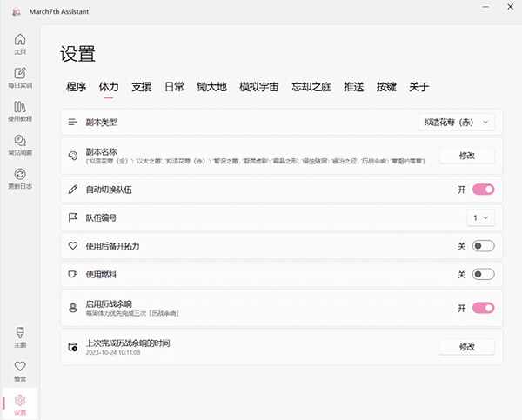Click the list icon beside 副本类型

(72, 122)
